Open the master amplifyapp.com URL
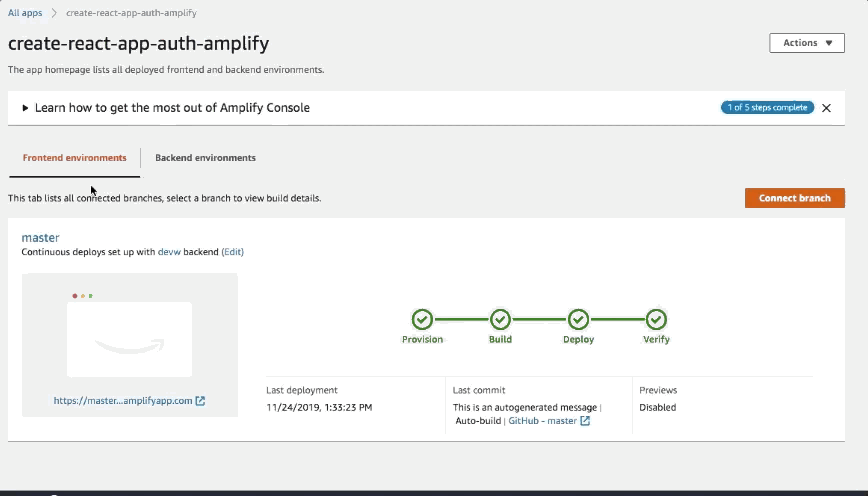The height and width of the screenshot is (496, 868). [x=123, y=401]
